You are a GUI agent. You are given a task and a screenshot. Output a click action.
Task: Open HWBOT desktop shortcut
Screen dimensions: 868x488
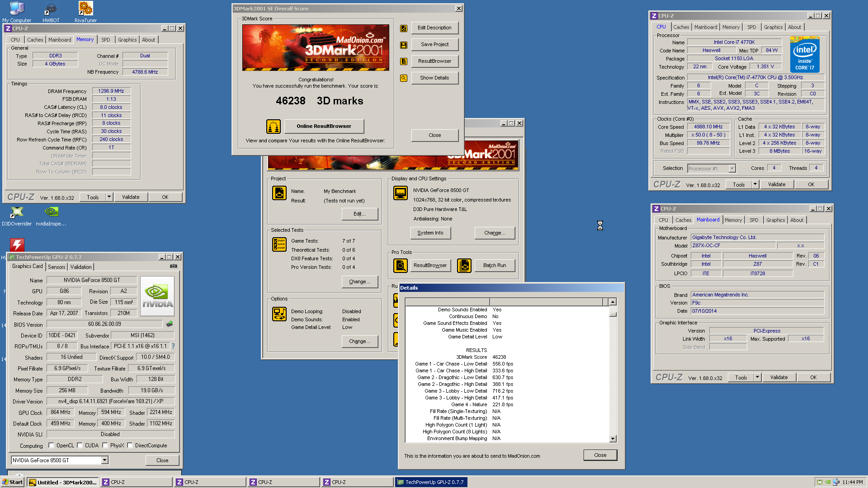point(51,12)
